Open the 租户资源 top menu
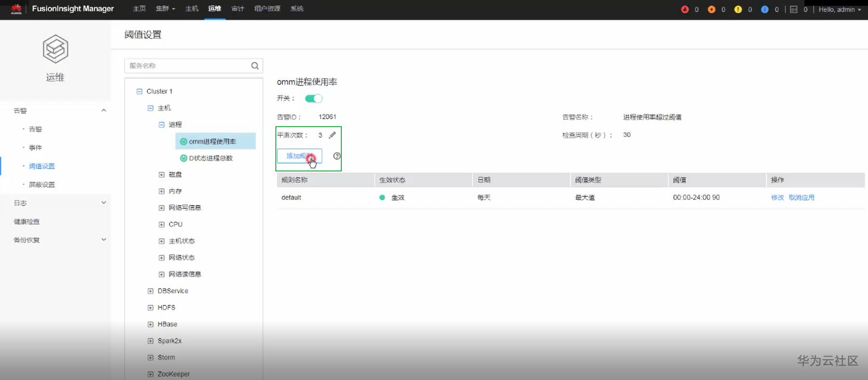868x380 pixels. [x=267, y=9]
